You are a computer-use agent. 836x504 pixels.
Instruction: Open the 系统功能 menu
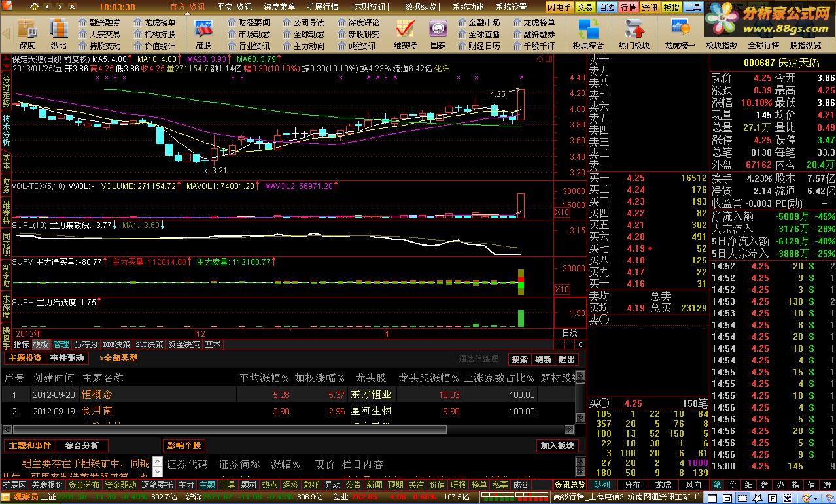[468, 7]
